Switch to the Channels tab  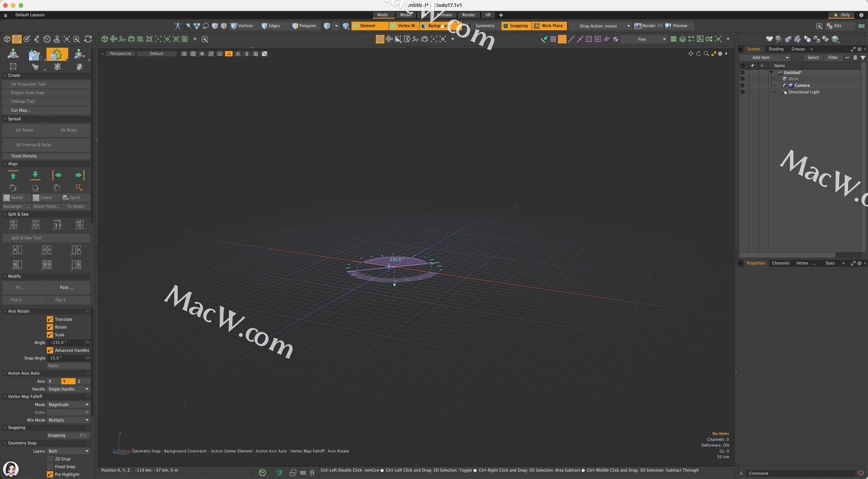click(x=780, y=263)
